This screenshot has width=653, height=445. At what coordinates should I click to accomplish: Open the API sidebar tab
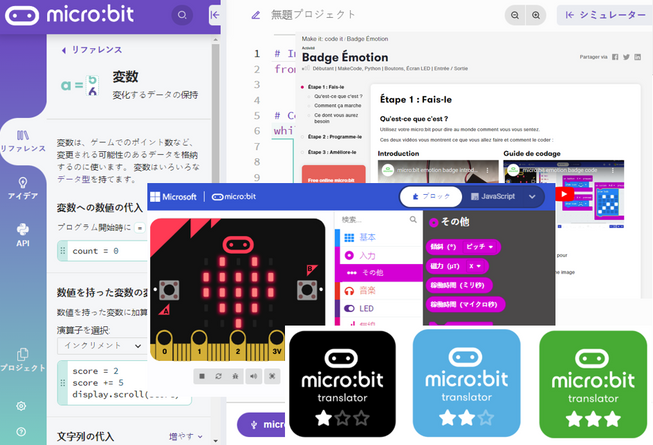(x=23, y=235)
